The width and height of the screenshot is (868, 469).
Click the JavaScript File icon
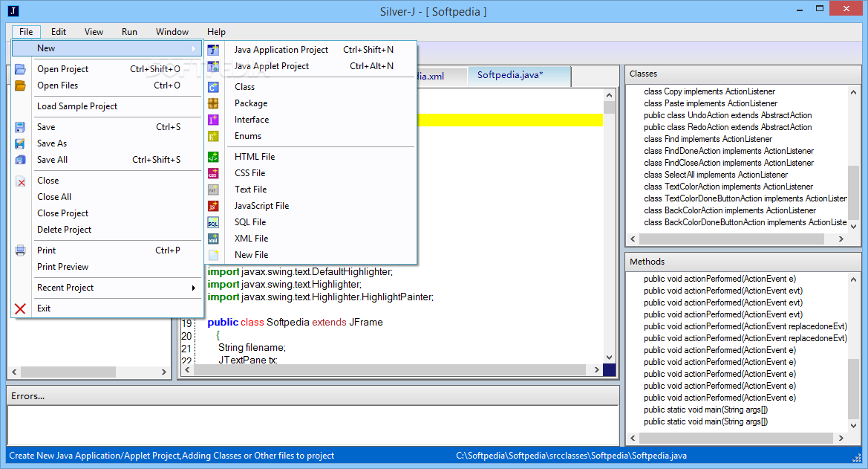(x=213, y=206)
